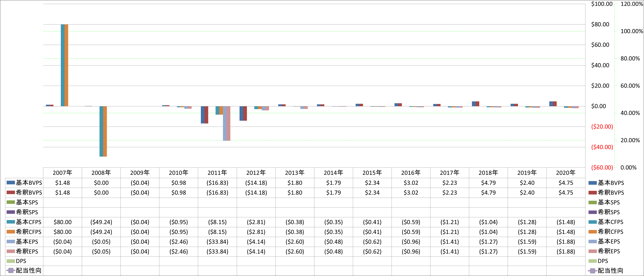
Task: Click the 120.00% secondary axis label
Action: [x=632, y=4]
